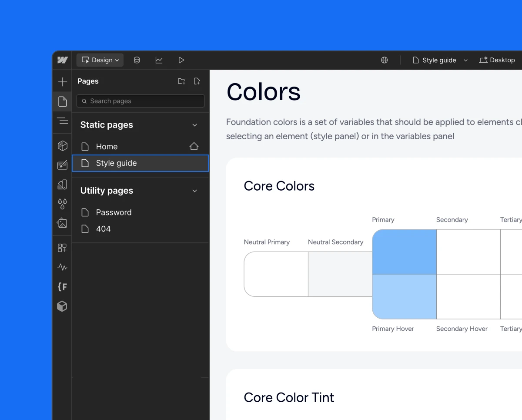
Task: Select the Home page in list
Action: click(x=107, y=147)
